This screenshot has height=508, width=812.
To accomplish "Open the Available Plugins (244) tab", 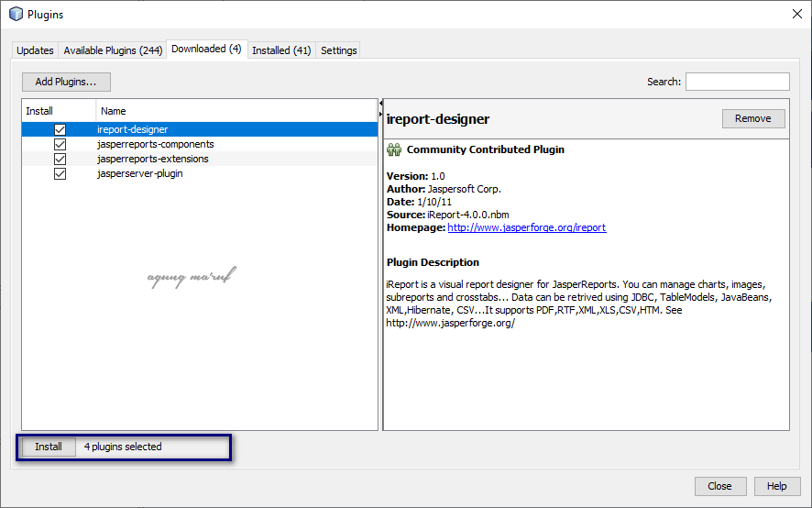I will (x=113, y=50).
